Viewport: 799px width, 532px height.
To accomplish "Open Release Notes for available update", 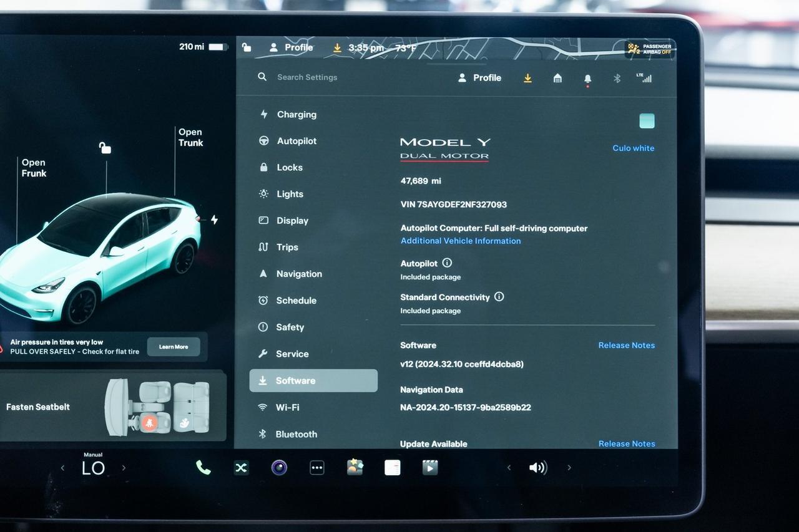I will [627, 443].
